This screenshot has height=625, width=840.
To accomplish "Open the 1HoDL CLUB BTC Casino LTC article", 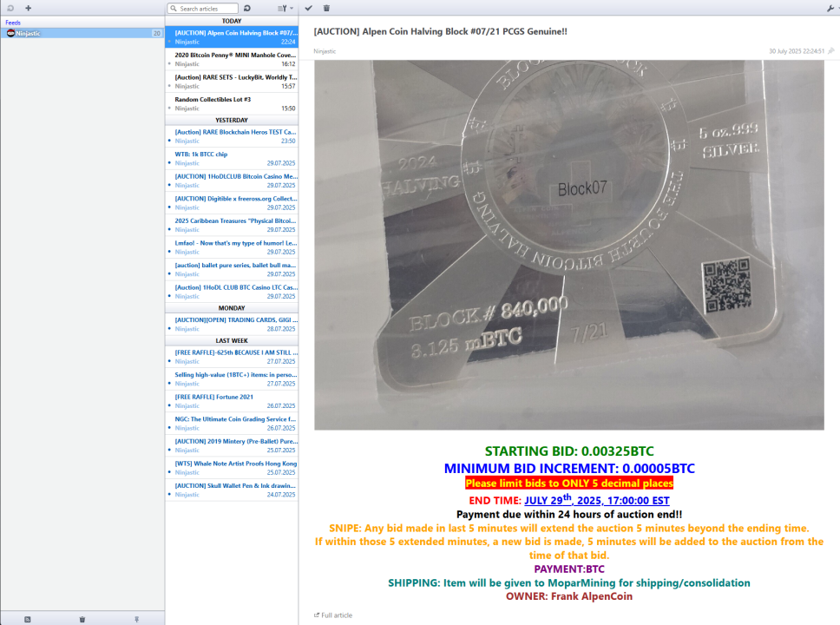I will [232, 293].
